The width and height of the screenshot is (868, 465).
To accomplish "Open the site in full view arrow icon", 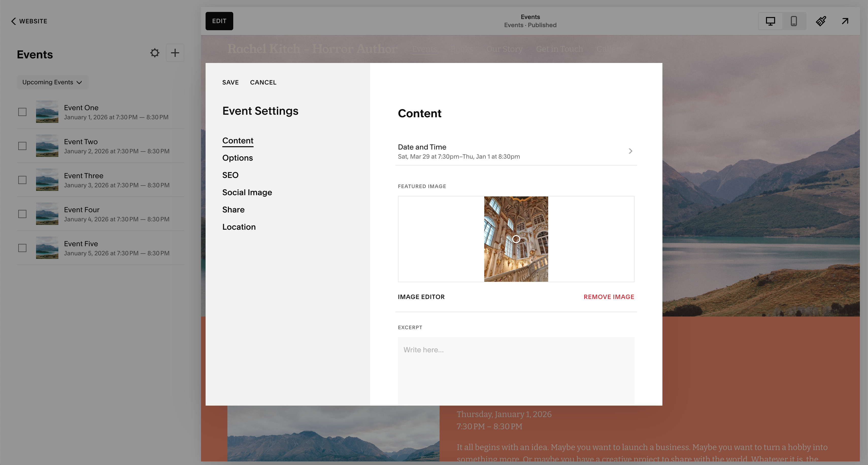I will (x=845, y=21).
